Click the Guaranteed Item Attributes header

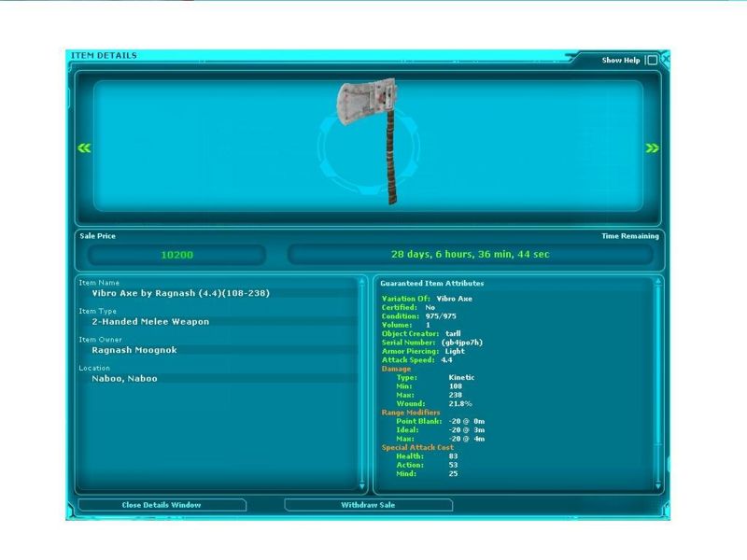pos(431,283)
